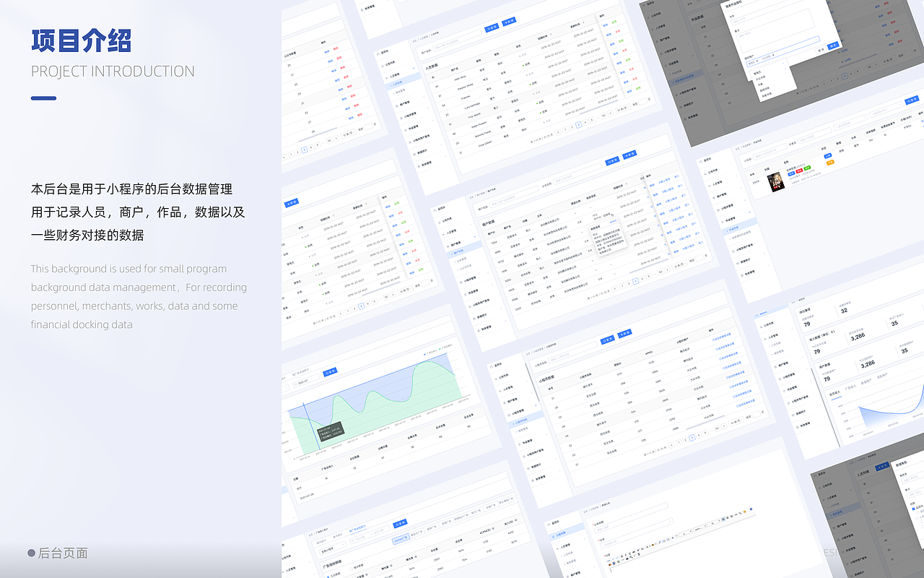Collapse the 人员管理 chevron in the 人员数据 page sidebar
This screenshot has height=578, width=924.
coord(414,69)
